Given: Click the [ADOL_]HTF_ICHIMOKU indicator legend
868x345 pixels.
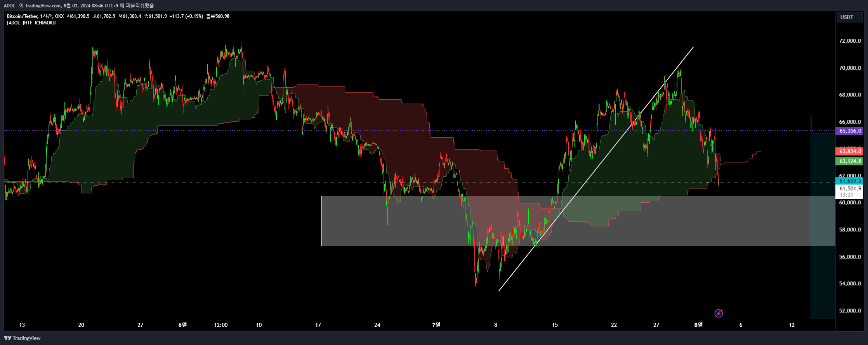Looking at the screenshot, I should tap(31, 23).
